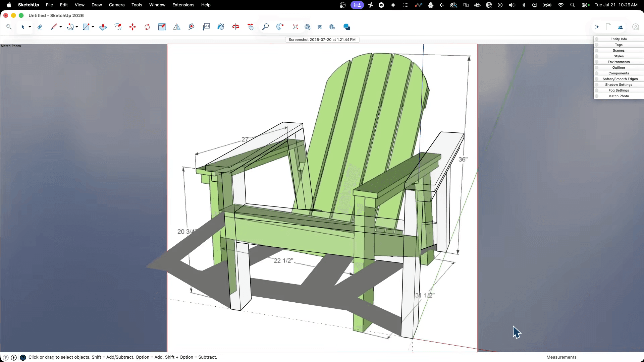Open the 3D Warehouse icon
This screenshot has width=644, height=362.
308,27
